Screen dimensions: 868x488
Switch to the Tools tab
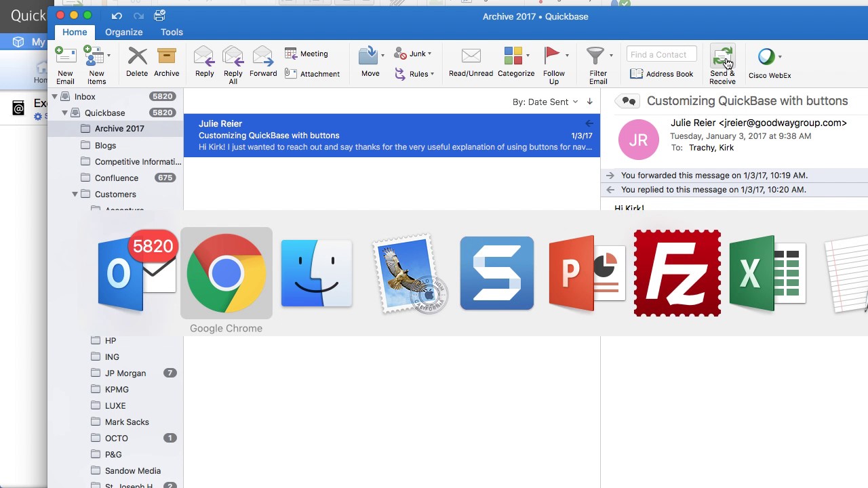tap(171, 32)
